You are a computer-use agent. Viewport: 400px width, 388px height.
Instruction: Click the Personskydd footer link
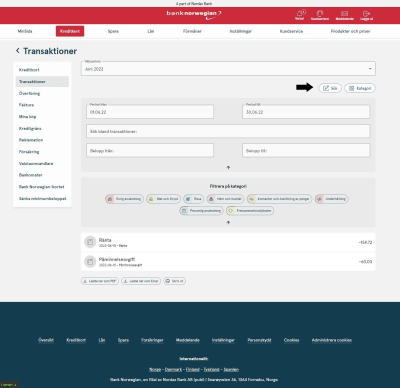pos(259,340)
